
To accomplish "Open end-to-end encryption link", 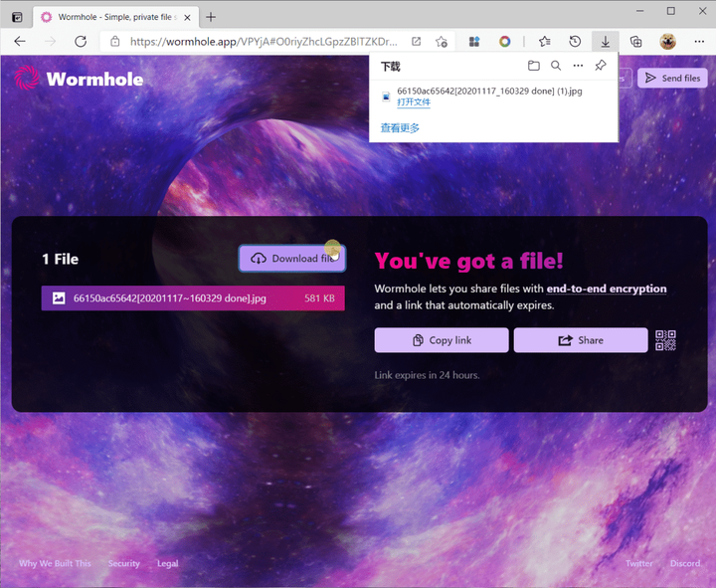I will pyautogui.click(x=607, y=289).
